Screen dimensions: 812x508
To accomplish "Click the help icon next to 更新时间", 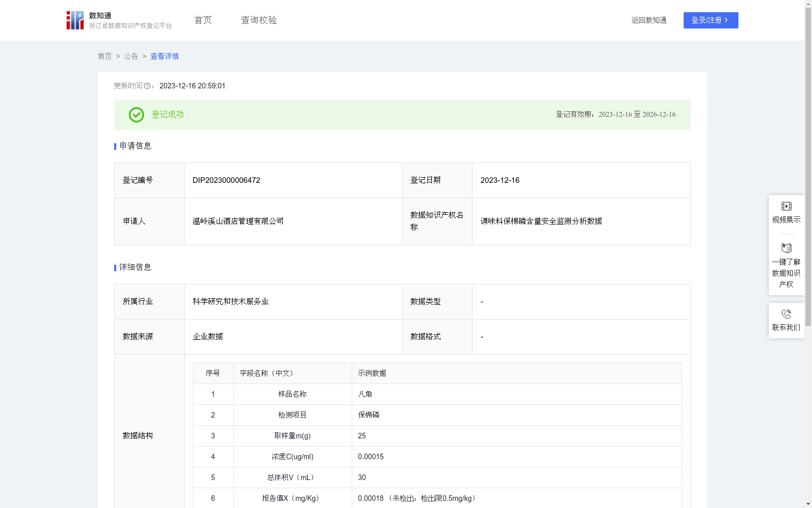I will coord(147,86).
